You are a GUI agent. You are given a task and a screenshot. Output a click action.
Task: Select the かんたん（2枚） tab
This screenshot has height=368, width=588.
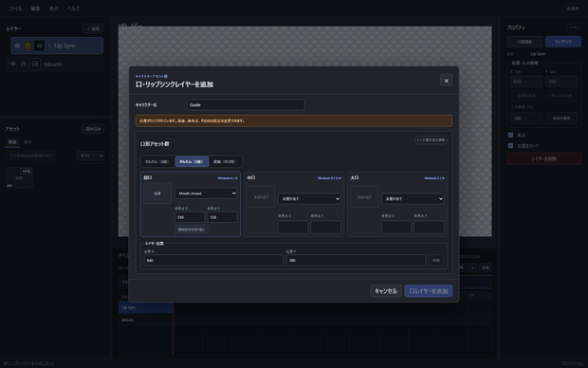click(157, 161)
